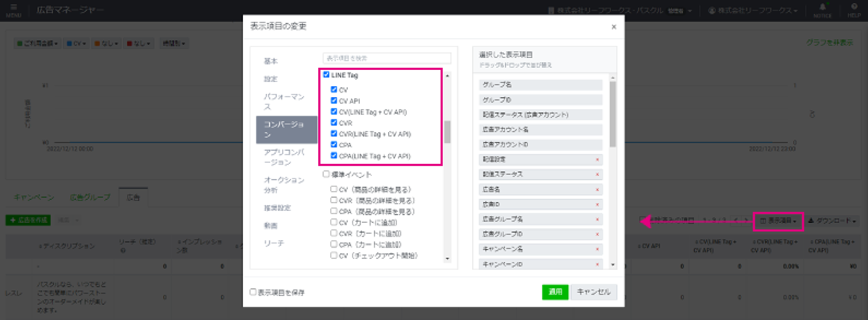Check CVR（カートに追加） checkbox
The width and height of the screenshot is (868, 320).
click(334, 233)
